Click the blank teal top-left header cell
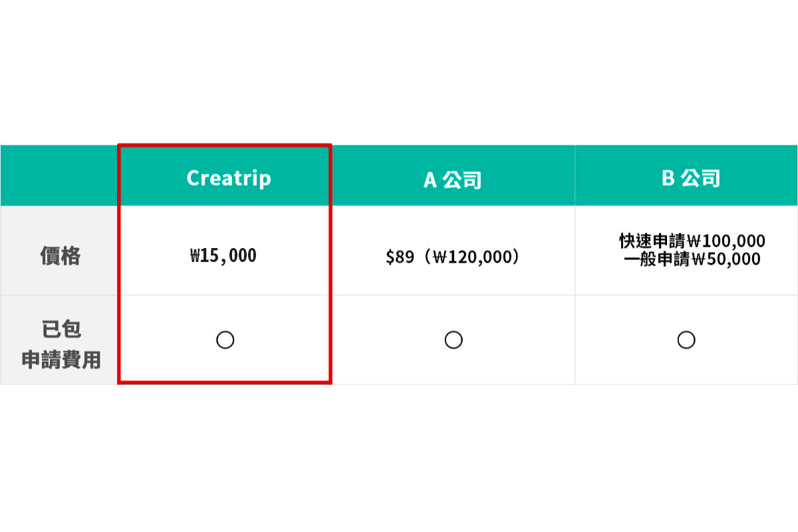798x532 pixels. [59, 176]
